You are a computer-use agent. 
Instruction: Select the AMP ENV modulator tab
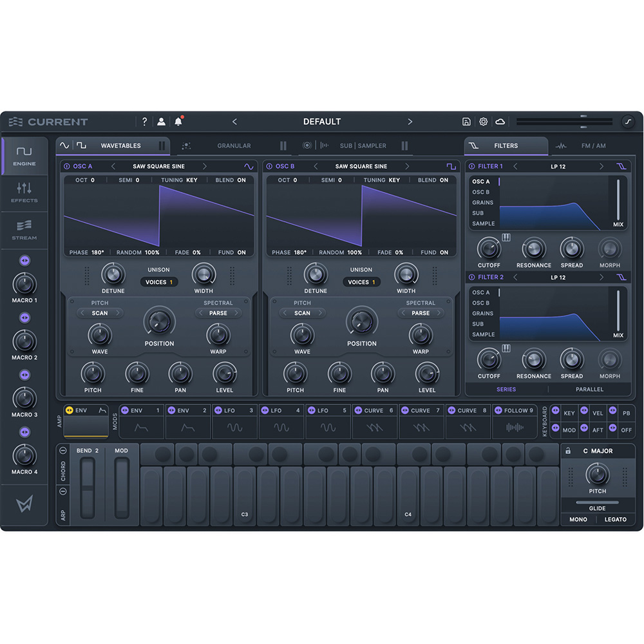pos(86,421)
